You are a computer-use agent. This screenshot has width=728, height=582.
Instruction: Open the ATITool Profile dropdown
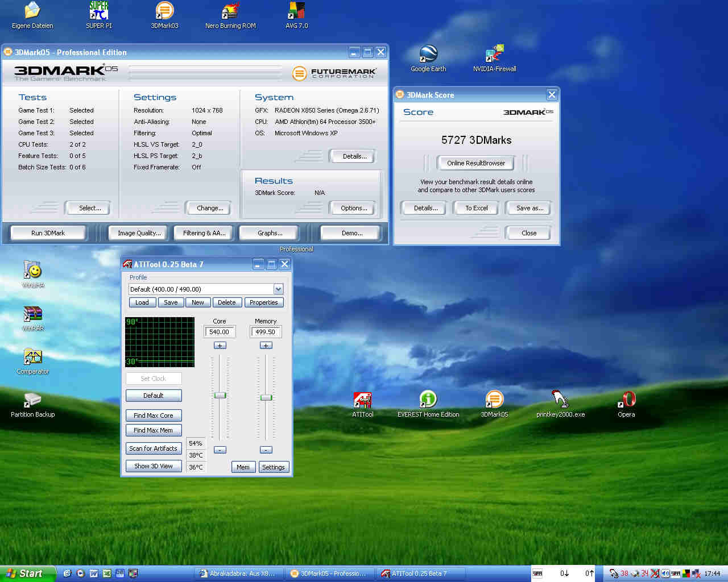pos(278,289)
